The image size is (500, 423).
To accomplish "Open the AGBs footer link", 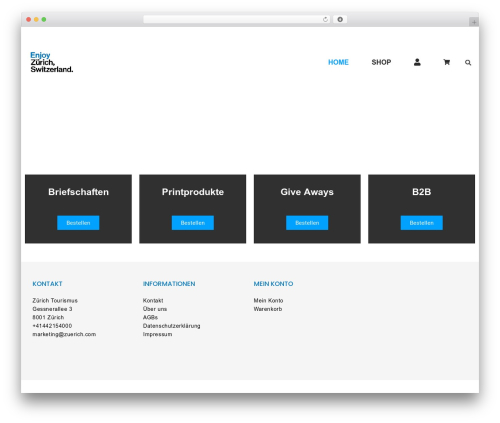I will click(150, 317).
